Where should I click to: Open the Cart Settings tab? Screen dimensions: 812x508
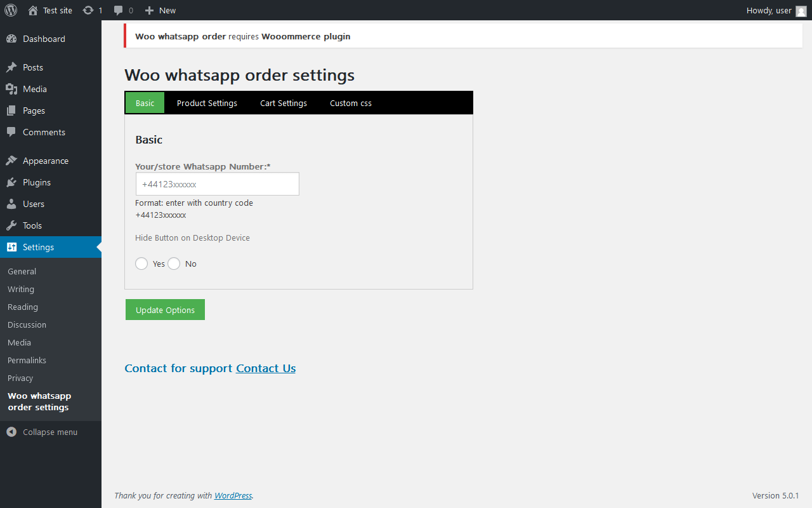(284, 103)
